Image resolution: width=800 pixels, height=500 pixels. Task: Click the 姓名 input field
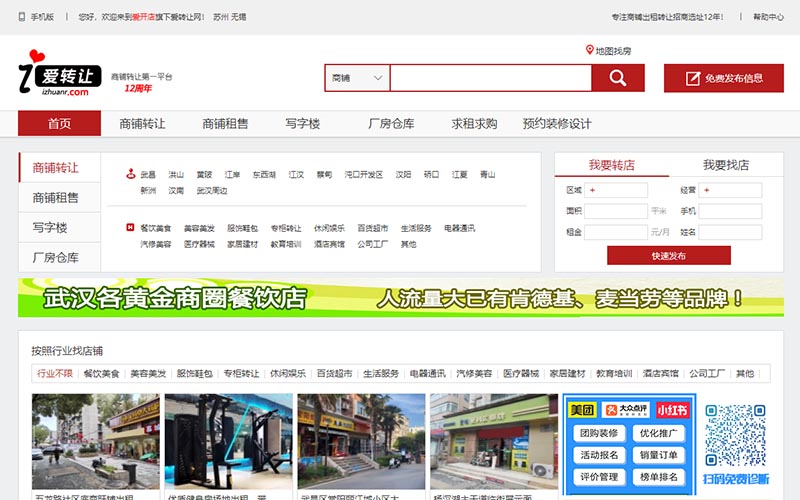(730, 232)
